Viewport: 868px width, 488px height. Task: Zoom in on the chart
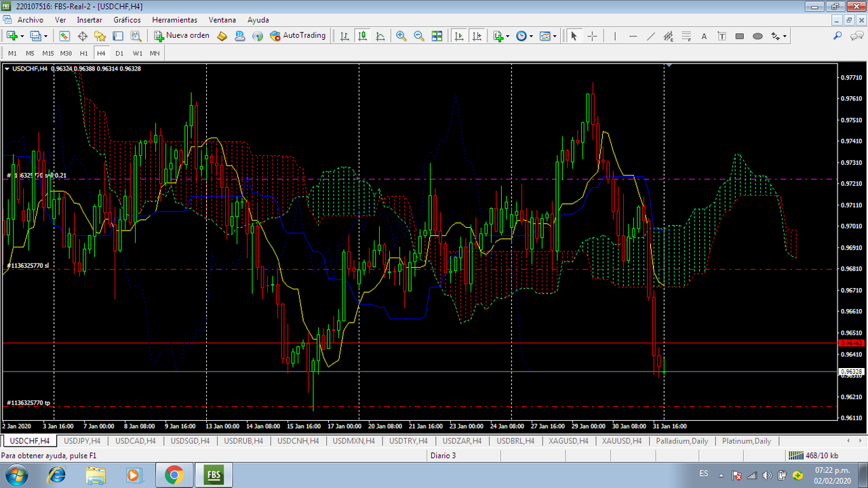[x=401, y=36]
